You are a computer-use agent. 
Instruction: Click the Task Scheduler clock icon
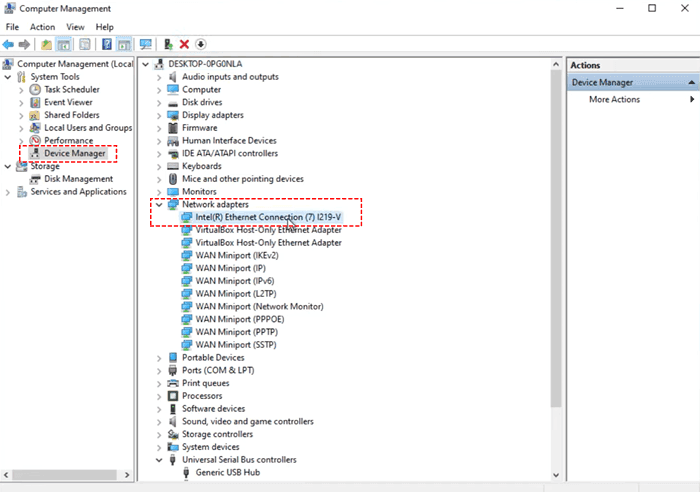[35, 89]
